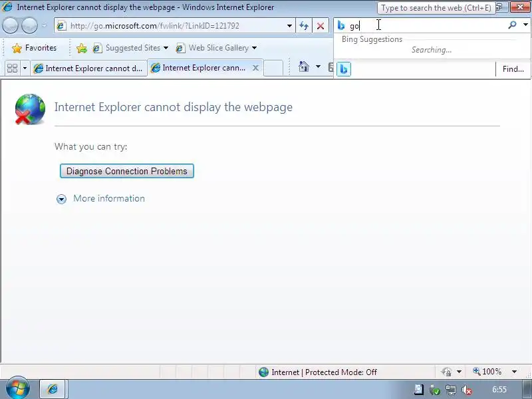Open Suggested Sites link
Image resolution: width=532 pixels, height=399 pixels.
point(128,48)
